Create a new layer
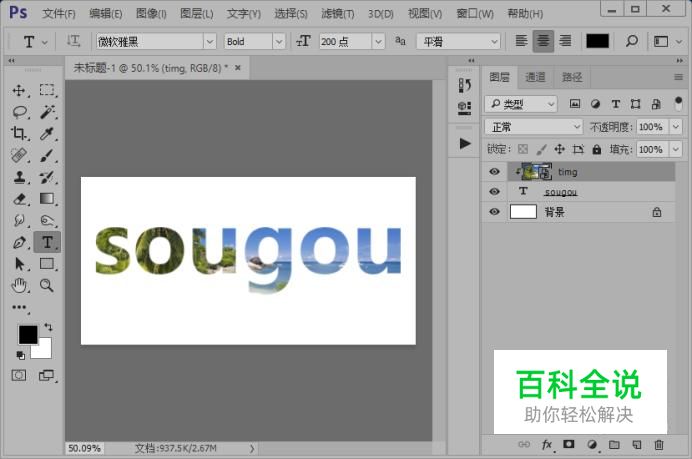Viewport: 692px width, 459px height. pyautogui.click(x=636, y=444)
